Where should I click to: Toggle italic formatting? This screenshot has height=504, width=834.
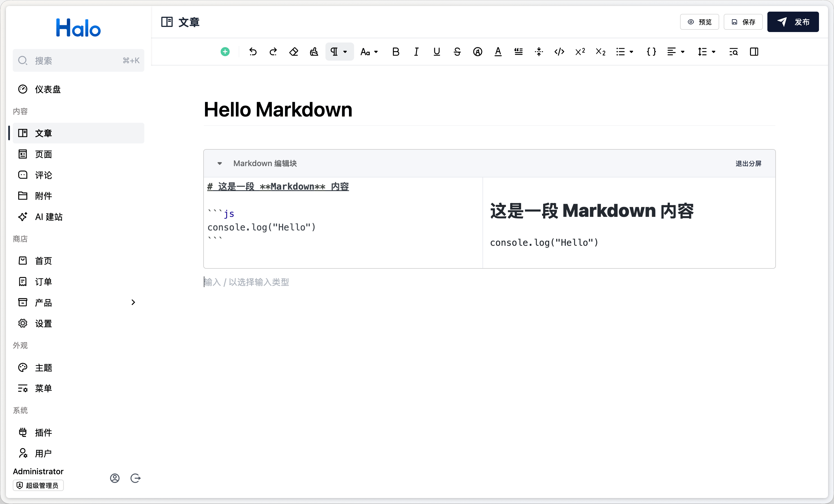pos(416,52)
